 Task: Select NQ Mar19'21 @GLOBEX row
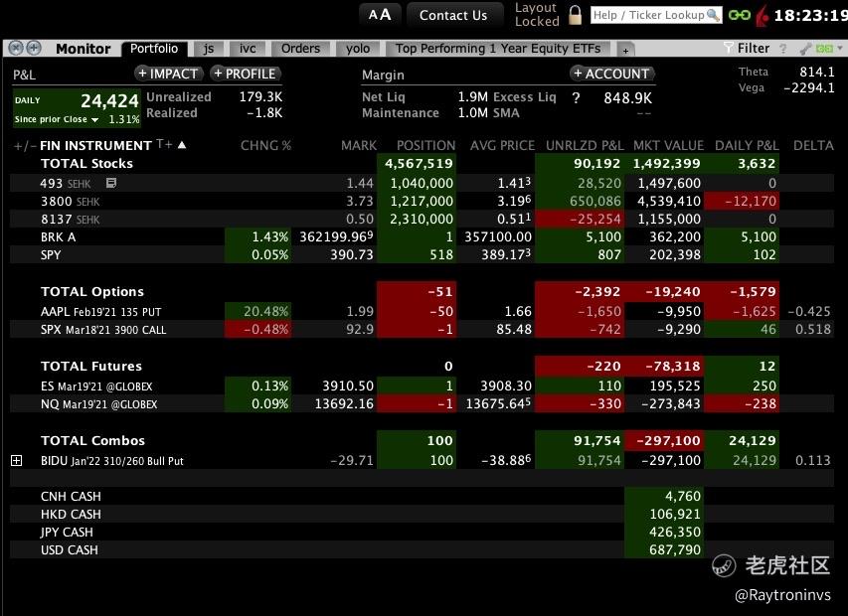point(422,403)
